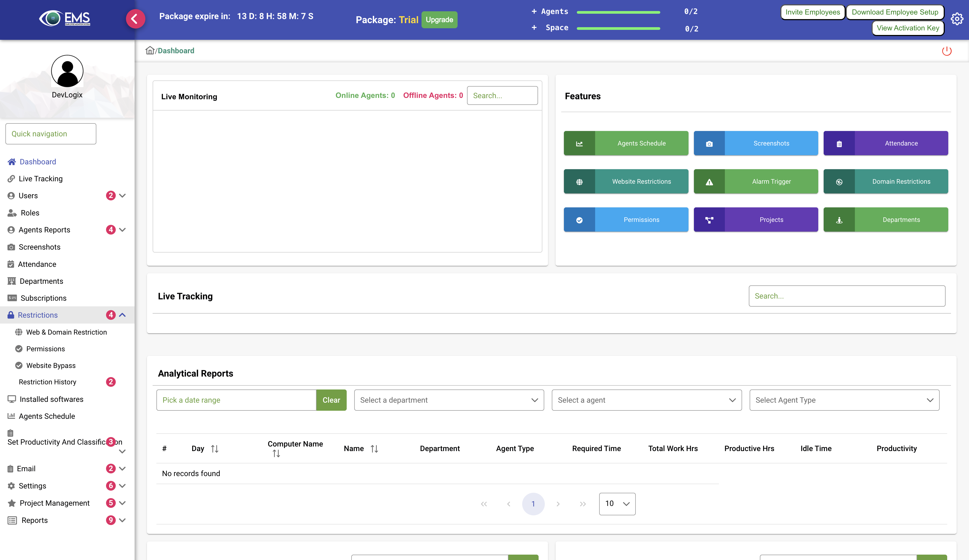Click the Live Monitoring search field
Screen dimensions: 969x560
coord(502,95)
